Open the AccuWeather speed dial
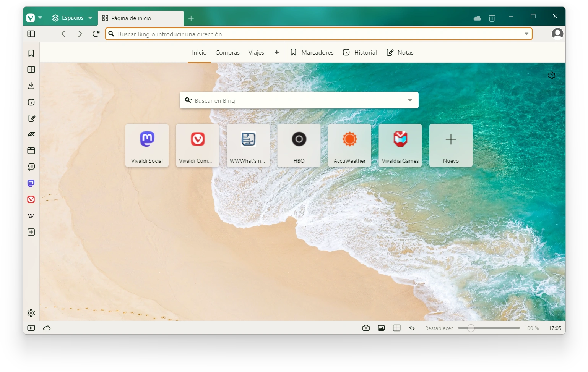588x372 pixels. click(x=350, y=145)
